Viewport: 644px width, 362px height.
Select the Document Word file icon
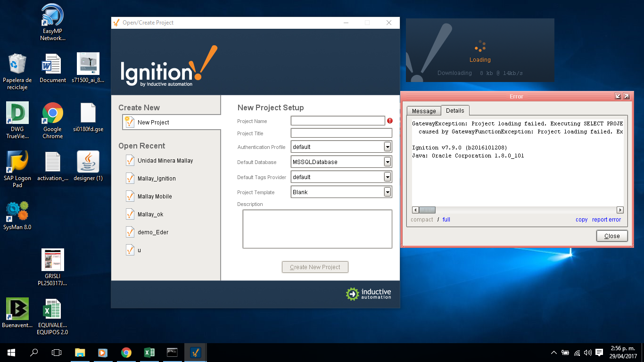53,68
